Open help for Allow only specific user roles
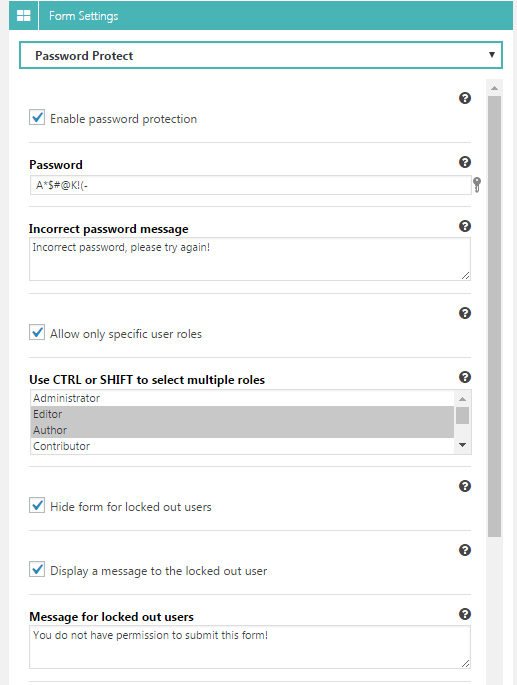Viewport: 517px width, 685px height. tap(465, 313)
